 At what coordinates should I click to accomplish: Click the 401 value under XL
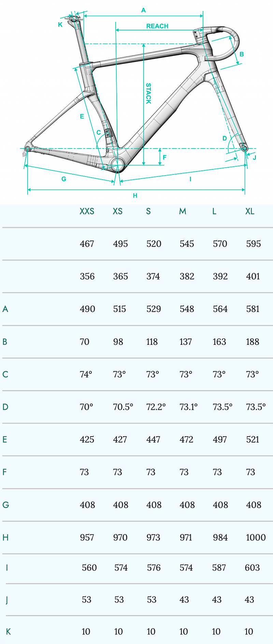(x=253, y=276)
